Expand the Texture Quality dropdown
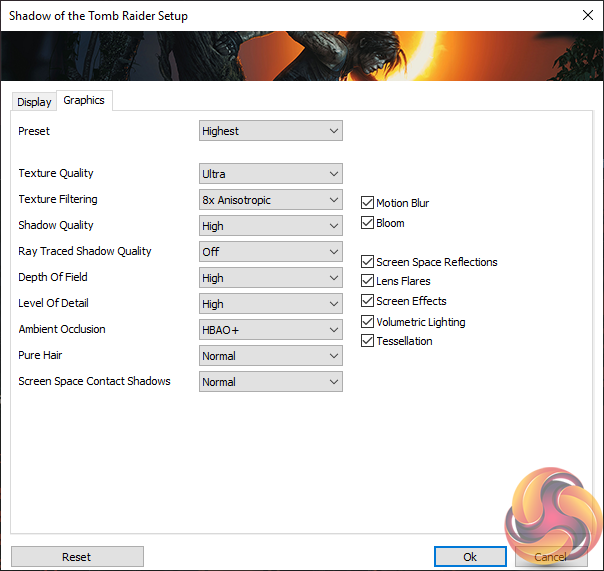This screenshot has height=571, width=604. (x=270, y=174)
